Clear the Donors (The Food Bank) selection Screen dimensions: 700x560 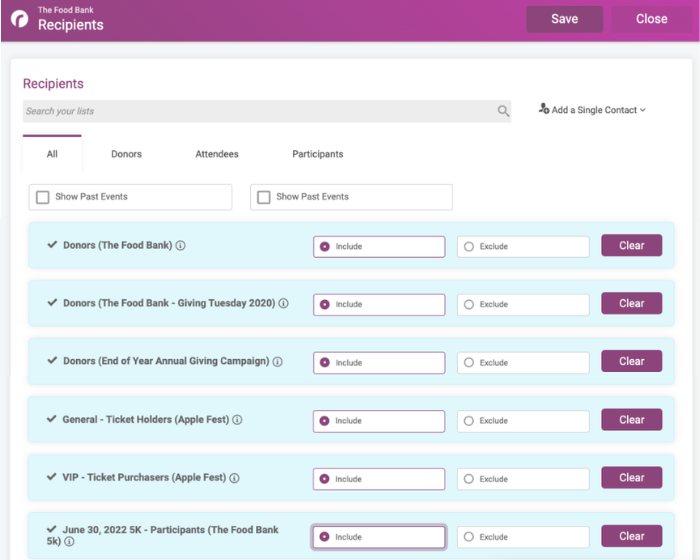point(631,246)
